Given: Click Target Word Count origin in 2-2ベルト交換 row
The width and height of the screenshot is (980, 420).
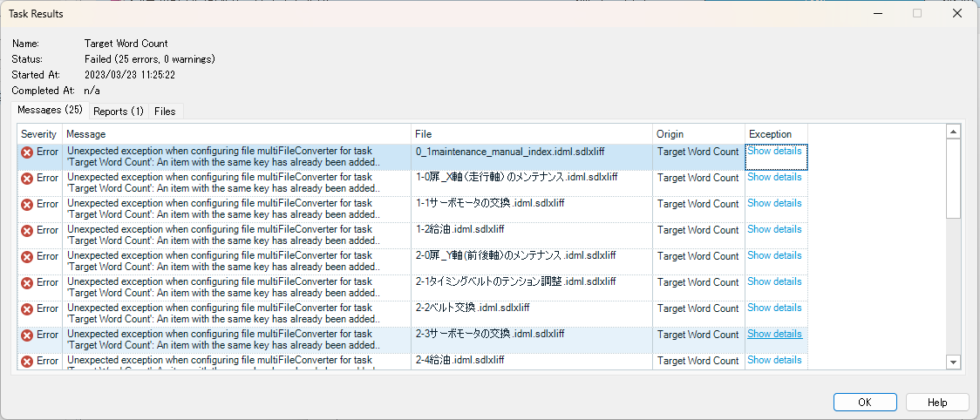Looking at the screenshot, I should [x=698, y=308].
